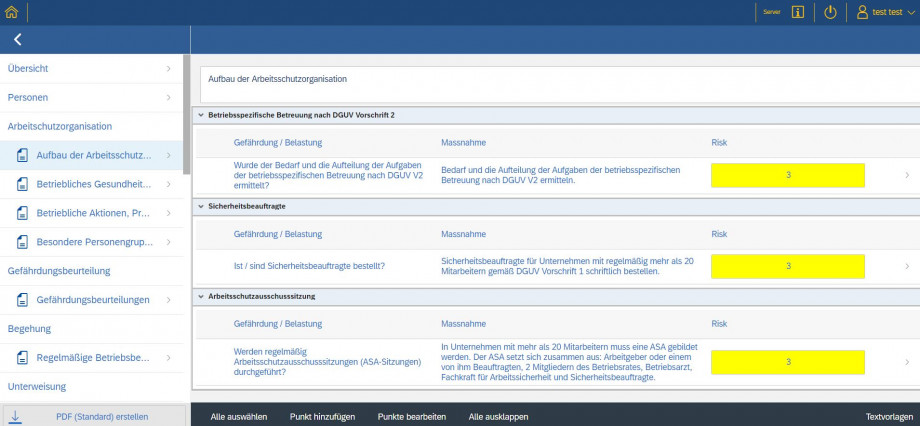Click the sidebar vertical scrollbar
The width and height of the screenshot is (920, 426).
click(x=187, y=114)
